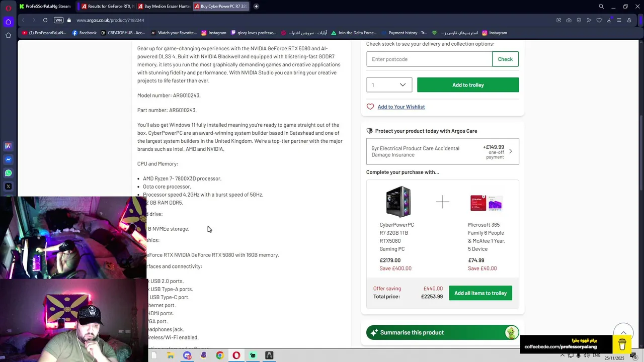Open Chrome from the taskbar
Image resolution: width=644 pixels, height=362 pixels.
[x=220, y=355]
